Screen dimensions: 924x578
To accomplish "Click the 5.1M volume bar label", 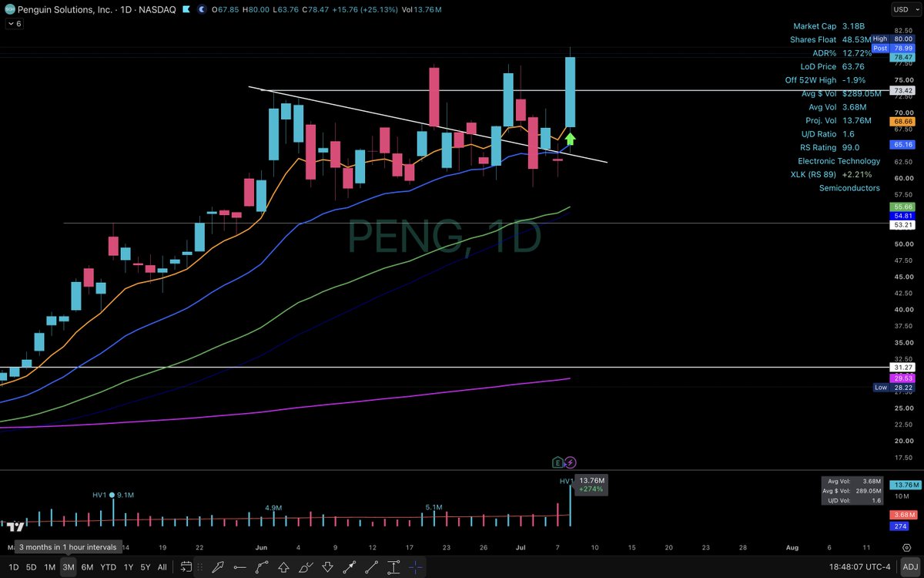I will coord(434,508).
